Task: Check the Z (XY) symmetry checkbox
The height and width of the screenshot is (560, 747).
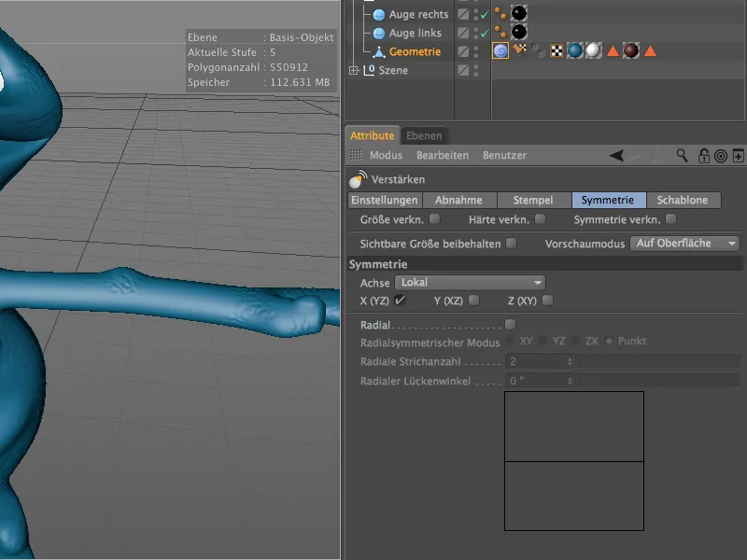Action: (547, 300)
